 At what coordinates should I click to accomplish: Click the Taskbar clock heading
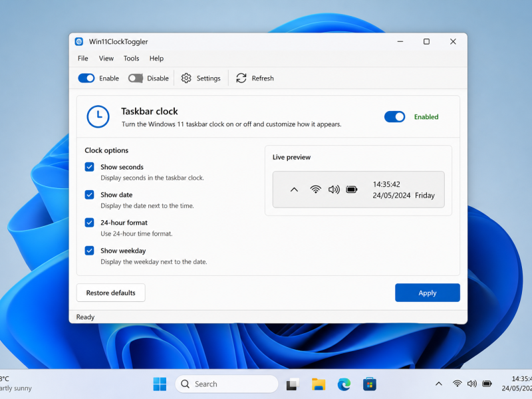tap(150, 111)
